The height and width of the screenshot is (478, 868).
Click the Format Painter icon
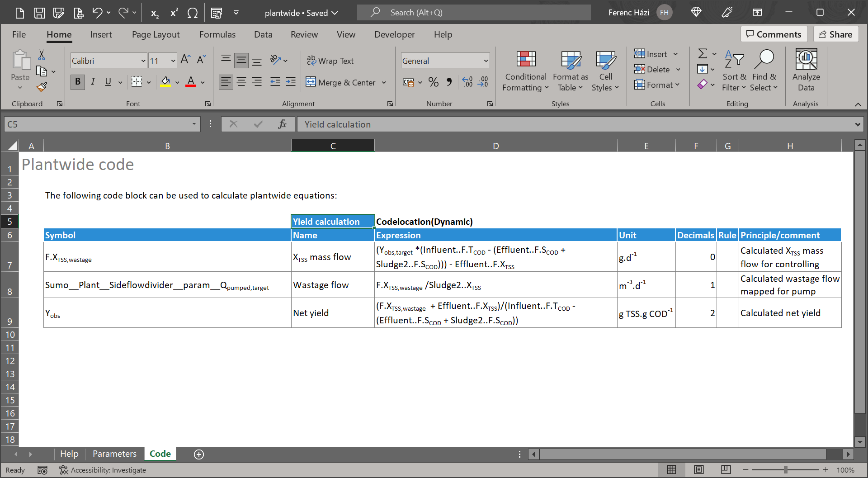pos(42,87)
